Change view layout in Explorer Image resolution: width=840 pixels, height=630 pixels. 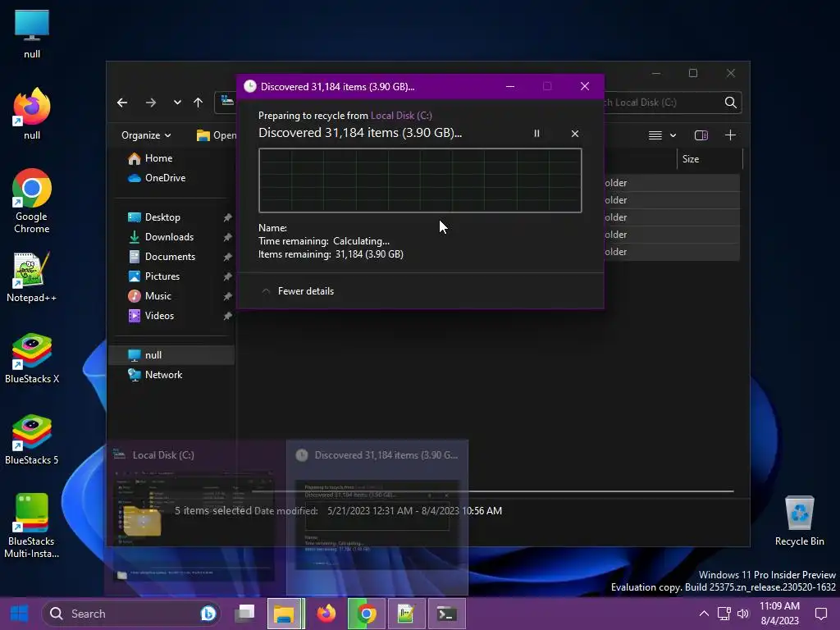click(x=655, y=135)
